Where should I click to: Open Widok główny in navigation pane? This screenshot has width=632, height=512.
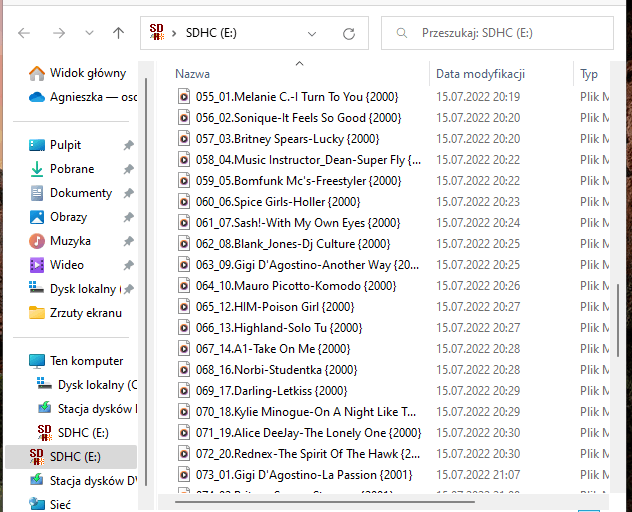coord(77,73)
